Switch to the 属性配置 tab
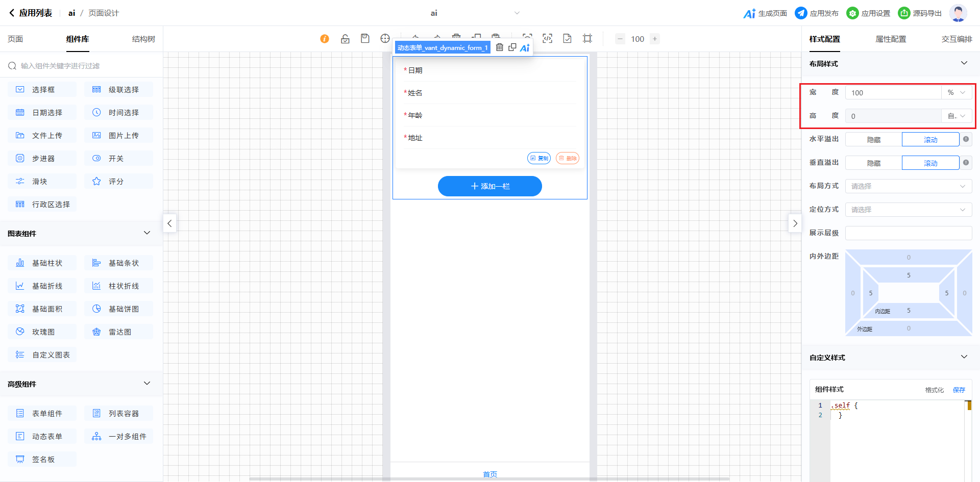 891,39
